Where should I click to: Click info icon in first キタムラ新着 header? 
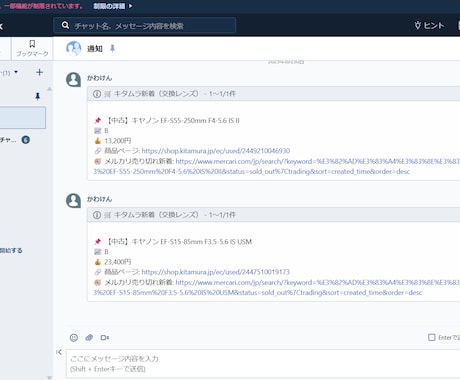pyautogui.click(x=97, y=94)
